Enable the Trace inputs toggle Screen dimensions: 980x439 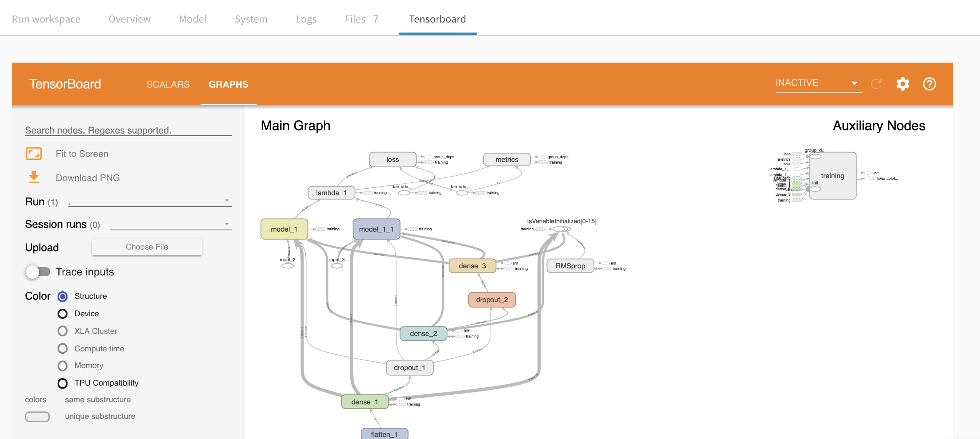click(x=38, y=272)
